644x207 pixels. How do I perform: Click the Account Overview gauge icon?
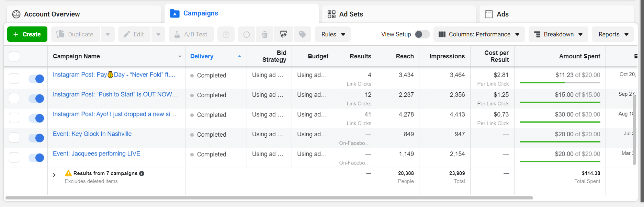16,14
